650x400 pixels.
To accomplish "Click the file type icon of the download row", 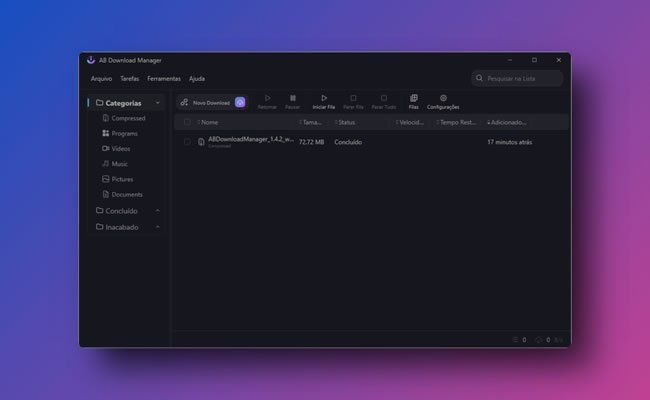I will click(x=201, y=142).
